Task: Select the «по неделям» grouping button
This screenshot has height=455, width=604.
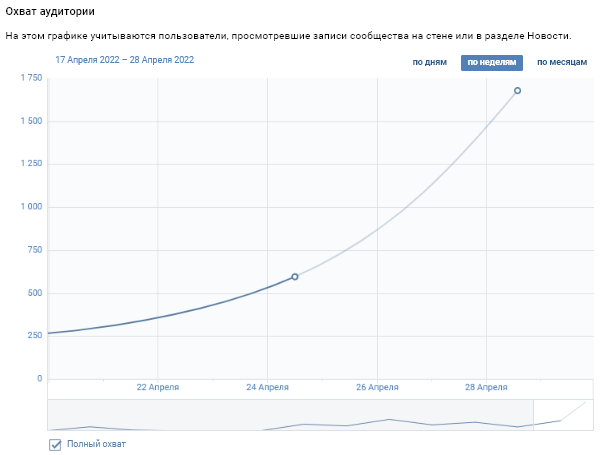Action: click(492, 63)
